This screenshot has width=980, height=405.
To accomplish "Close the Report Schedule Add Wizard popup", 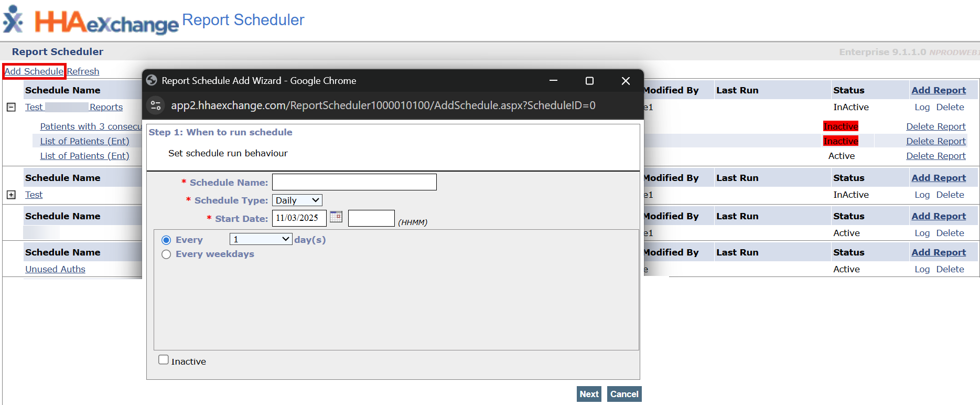I will [626, 81].
